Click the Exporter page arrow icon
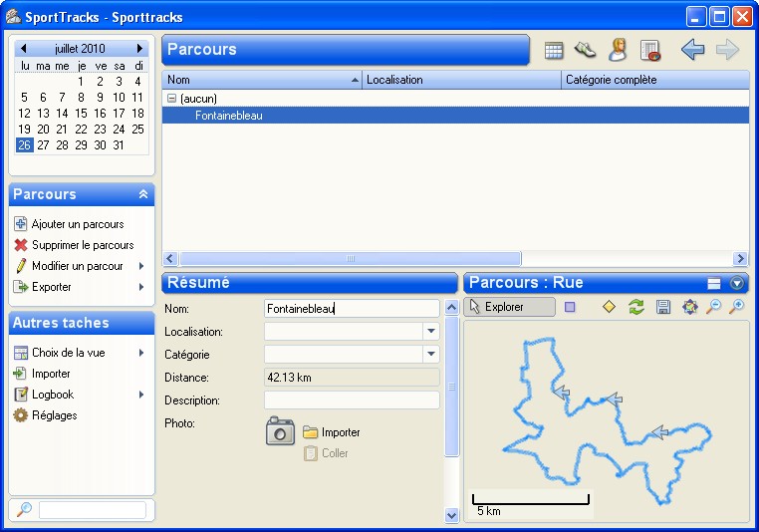Image resolution: width=759 pixels, height=532 pixels. click(20, 287)
